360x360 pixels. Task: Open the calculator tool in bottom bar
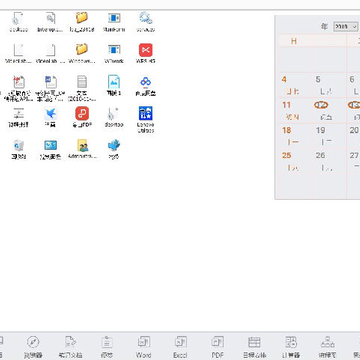[291, 342]
